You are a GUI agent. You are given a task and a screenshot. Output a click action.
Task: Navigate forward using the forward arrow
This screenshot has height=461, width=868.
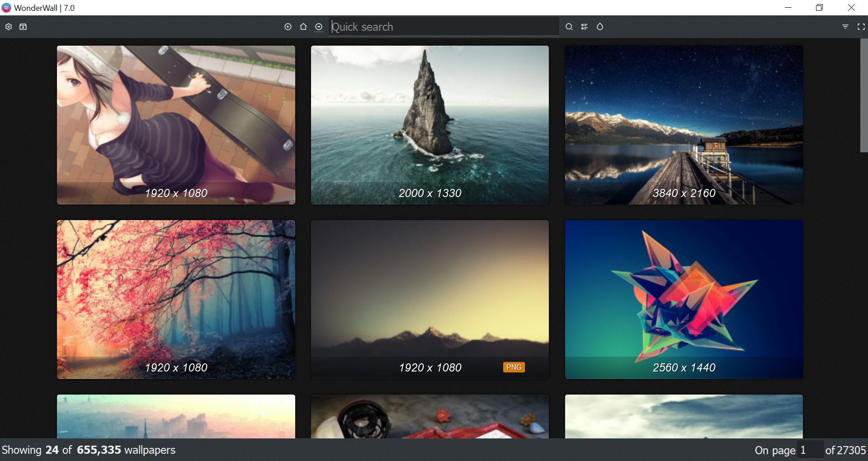tap(319, 27)
